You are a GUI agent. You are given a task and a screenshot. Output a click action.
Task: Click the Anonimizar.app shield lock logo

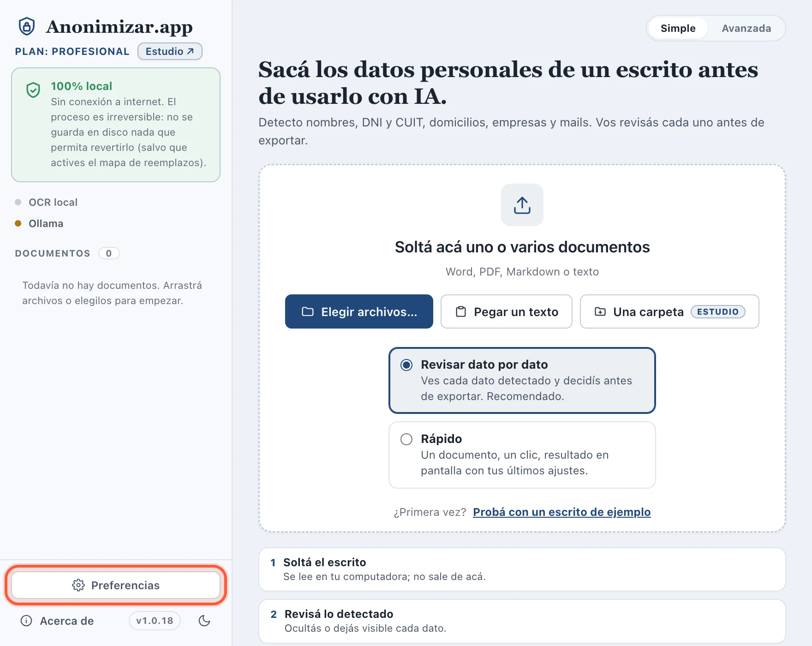[x=27, y=26]
